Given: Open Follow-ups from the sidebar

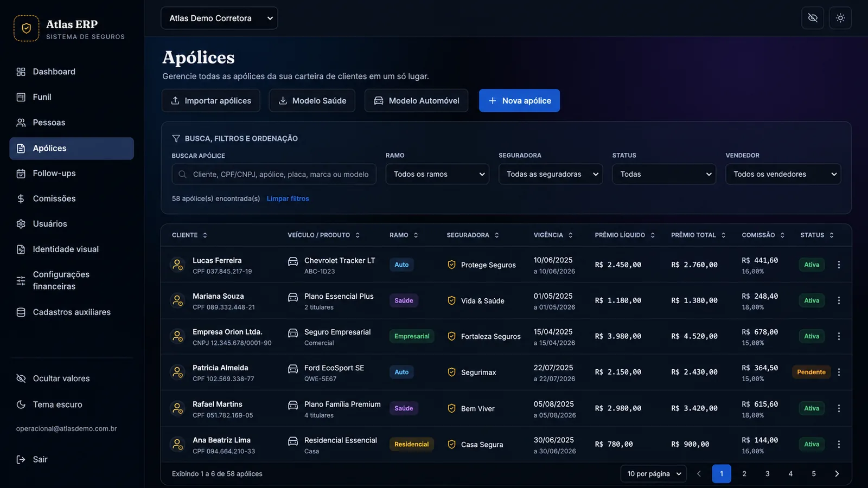Looking at the screenshot, I should pos(72,174).
